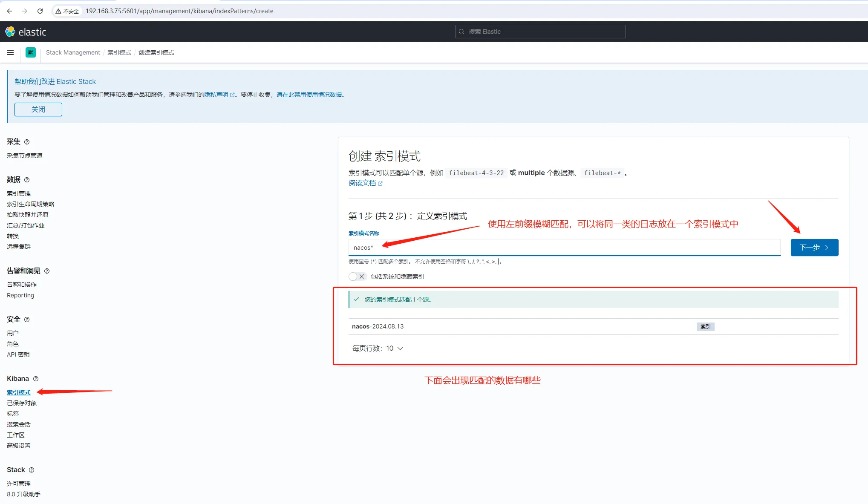Click help icon next to 采集 heading

tap(27, 142)
